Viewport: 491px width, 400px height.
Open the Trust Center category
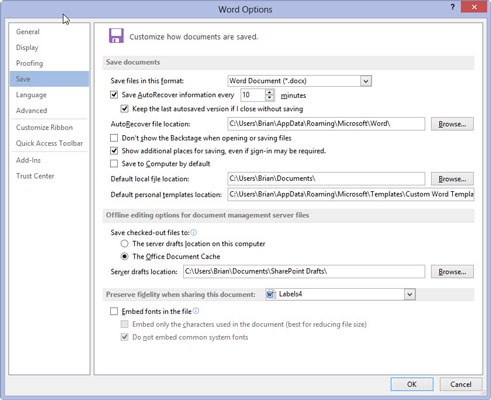[x=35, y=176]
